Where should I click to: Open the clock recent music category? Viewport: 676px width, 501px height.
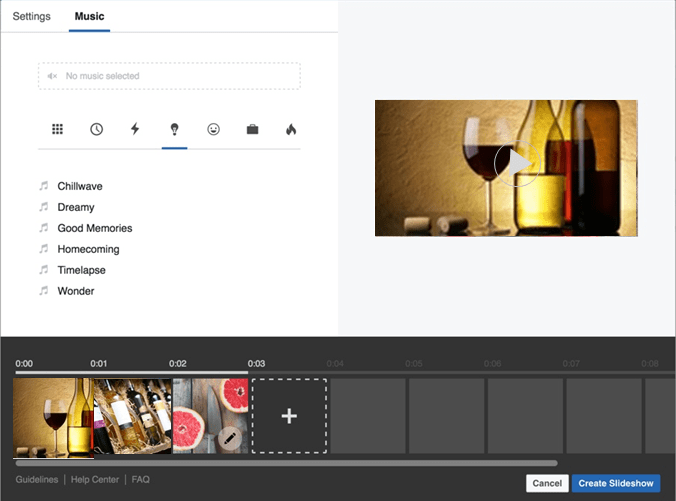96,129
